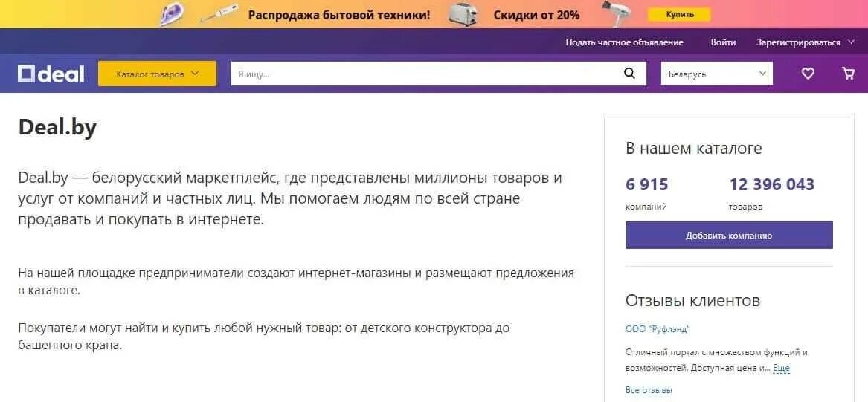This screenshot has height=402, width=868.
Task: Expand the chevron next to Зарегистрироваться
Action: tap(851, 42)
